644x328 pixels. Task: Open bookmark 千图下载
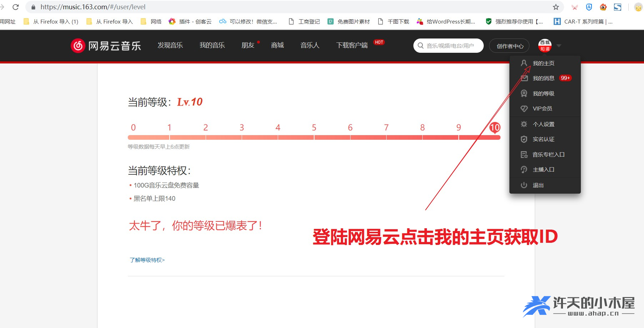click(x=393, y=21)
